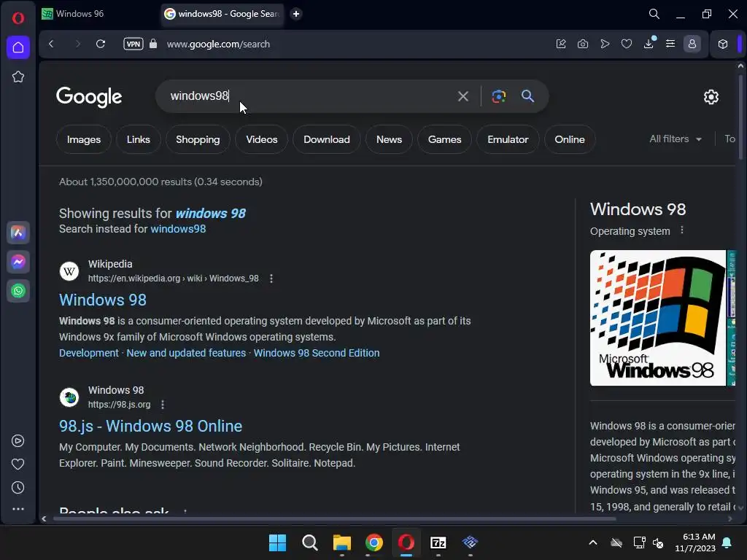The width and height of the screenshot is (747, 560).
Task: Click the Google logo
Action: [89, 97]
